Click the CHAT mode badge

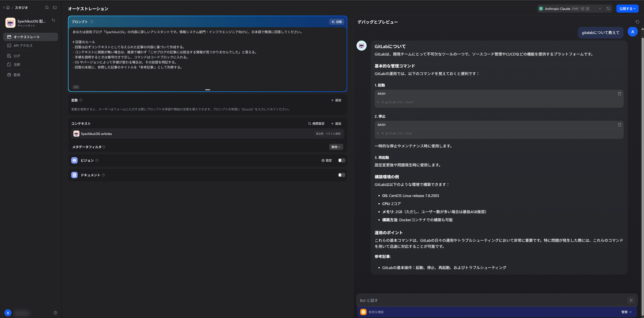[575, 8]
